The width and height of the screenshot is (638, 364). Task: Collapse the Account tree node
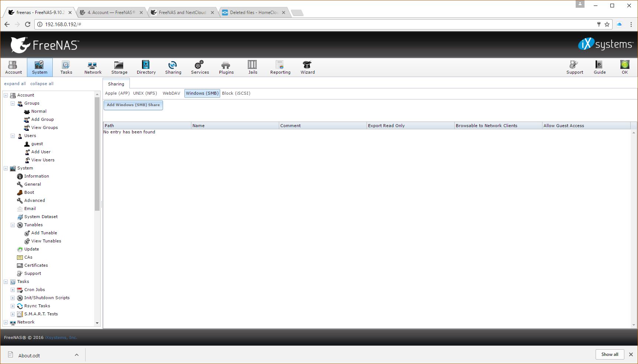click(6, 95)
